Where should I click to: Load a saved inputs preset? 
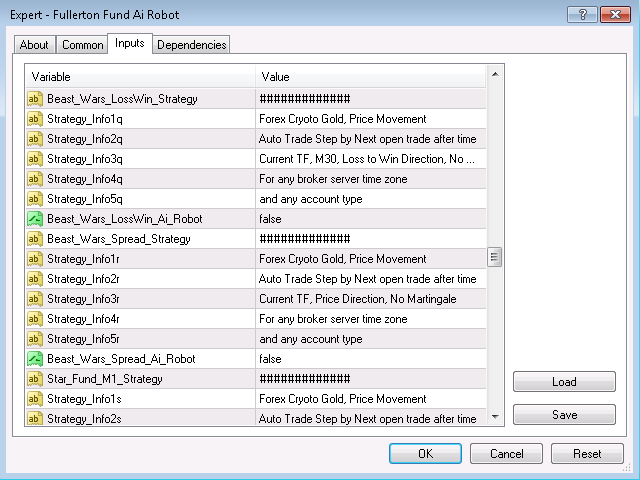click(x=564, y=382)
